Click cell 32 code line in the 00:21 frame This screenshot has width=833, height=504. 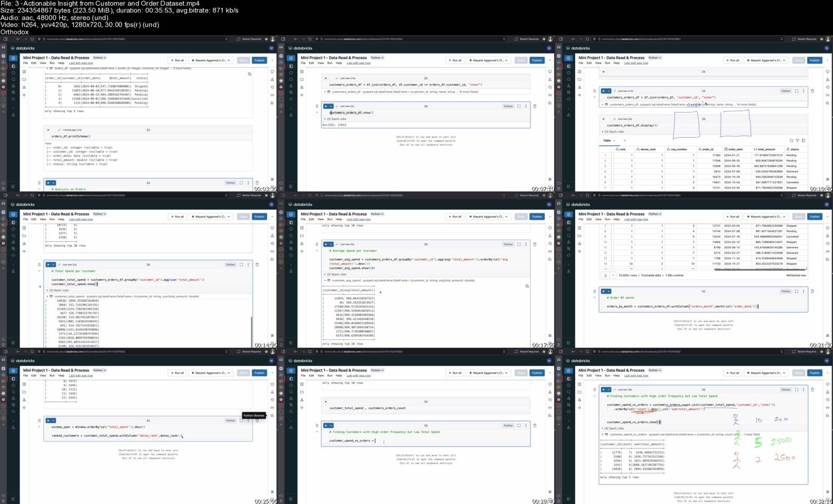683,306
